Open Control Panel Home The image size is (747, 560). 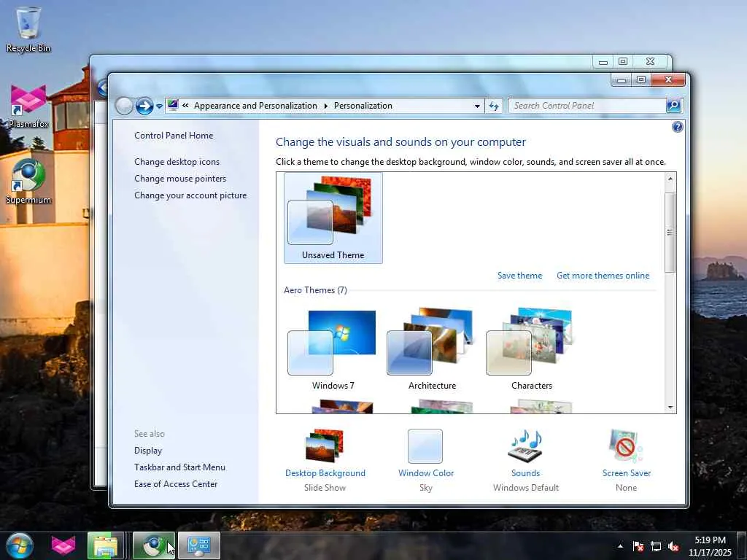click(x=174, y=135)
